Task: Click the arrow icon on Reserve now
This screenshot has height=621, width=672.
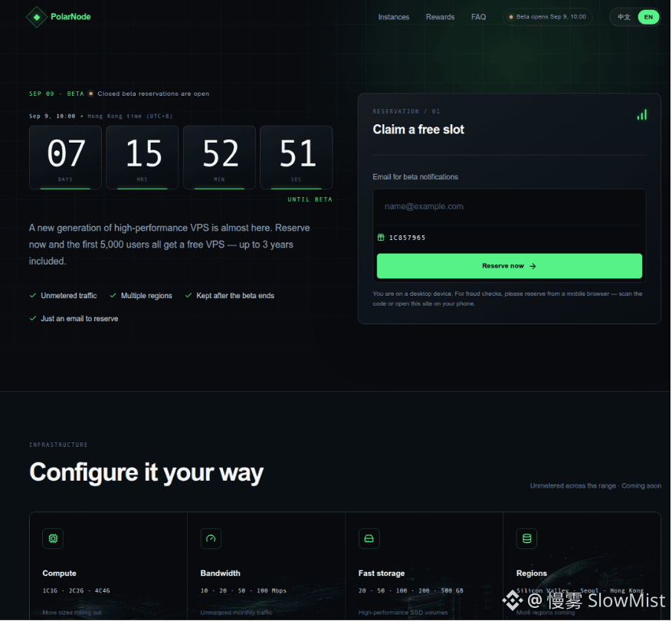Action: coord(533,266)
